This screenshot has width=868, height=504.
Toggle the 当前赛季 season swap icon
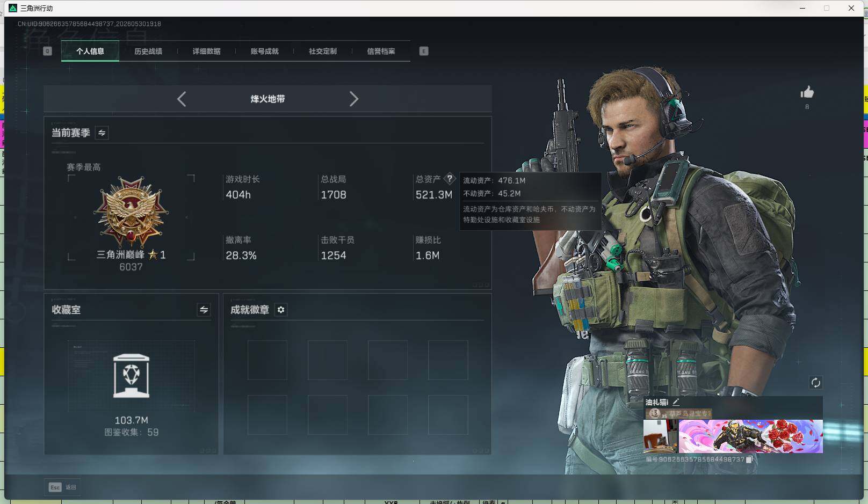(102, 133)
